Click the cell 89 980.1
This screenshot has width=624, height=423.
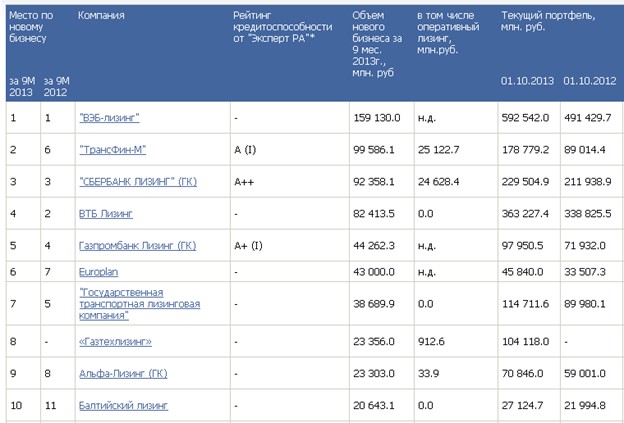(585, 304)
